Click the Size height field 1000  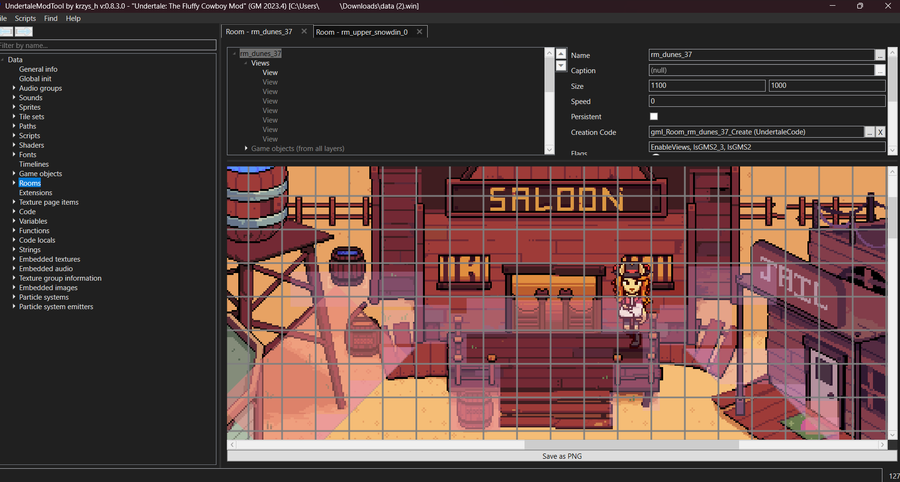(x=827, y=85)
